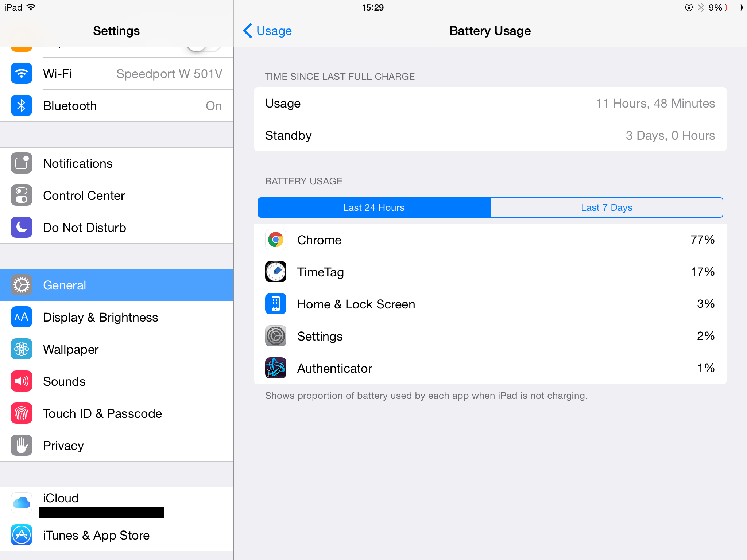The width and height of the screenshot is (747, 560).
Task: Open Bluetooth via its blue icon
Action: [22, 106]
